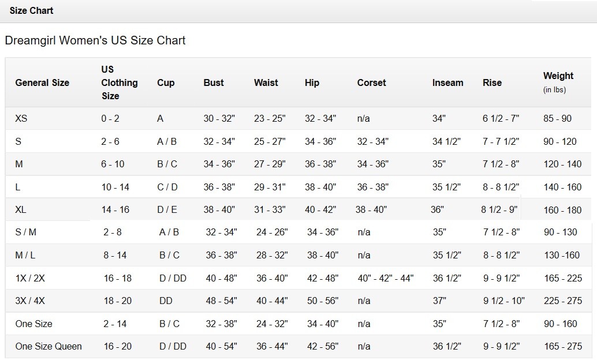Image resolution: width=597 pixels, height=364 pixels.
Task: Select the Bust column header
Action: (x=214, y=82)
